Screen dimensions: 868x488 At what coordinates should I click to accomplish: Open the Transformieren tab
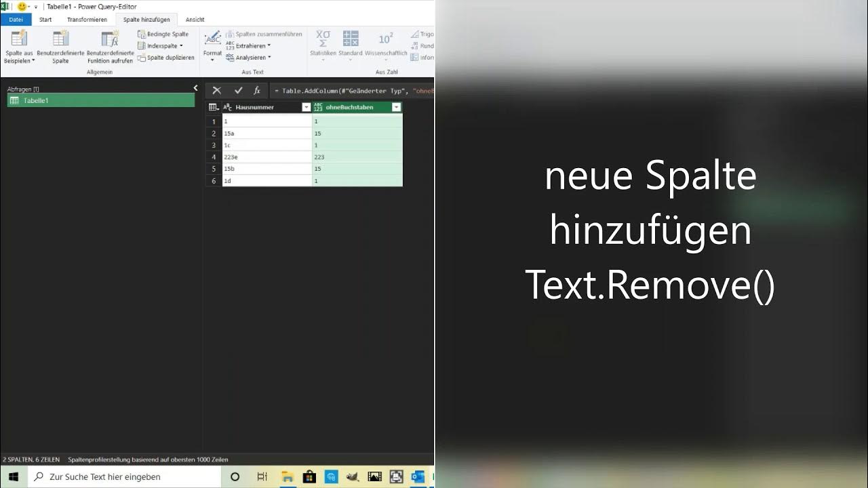tap(87, 20)
